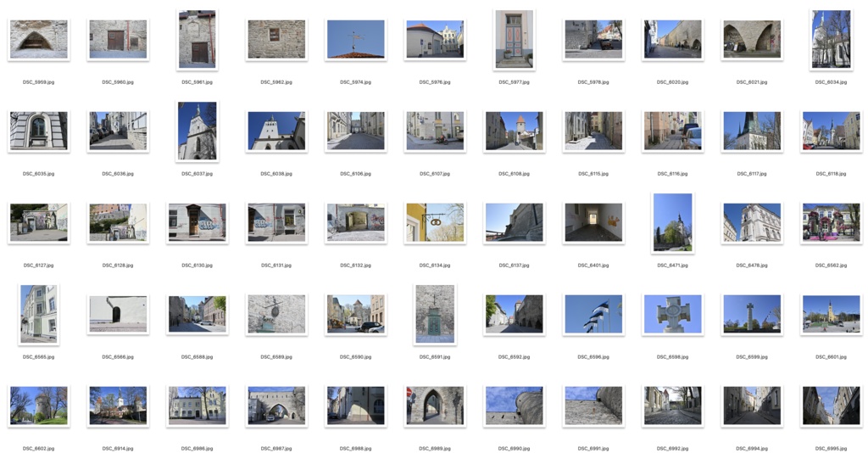Select the DSC_5978.jpg thumbnail
The image size is (868, 453).
click(593, 40)
